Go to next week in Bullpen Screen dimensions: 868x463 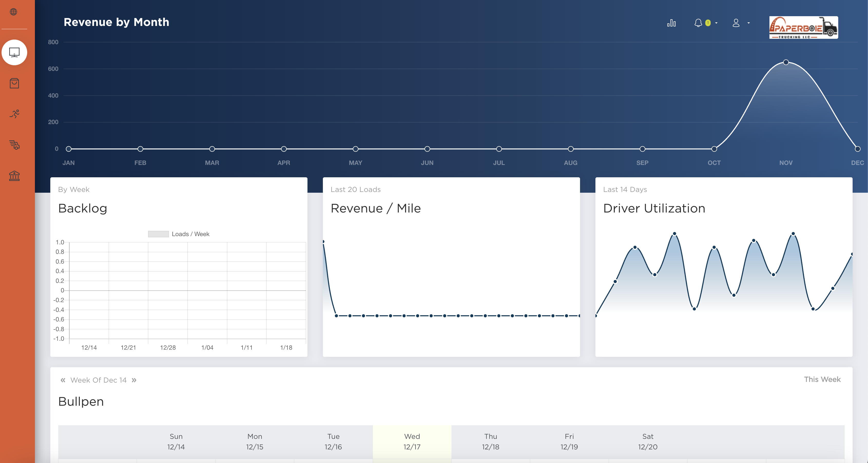coord(134,380)
